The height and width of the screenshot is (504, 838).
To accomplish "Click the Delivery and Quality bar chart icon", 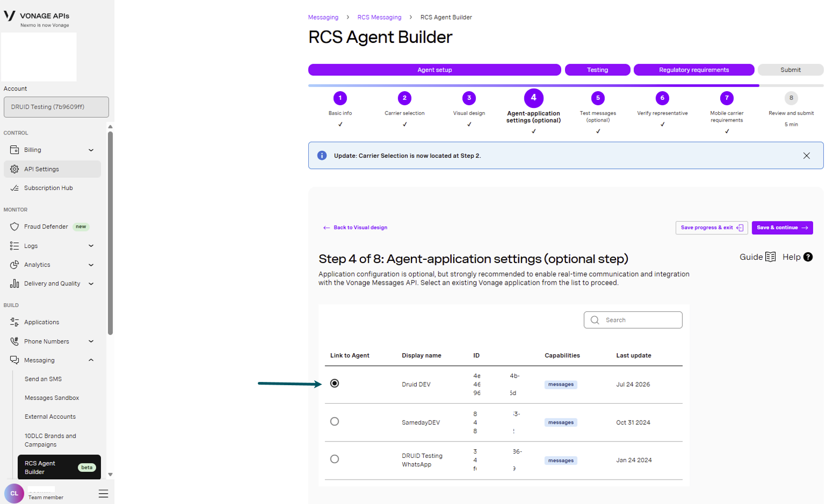I will (15, 284).
